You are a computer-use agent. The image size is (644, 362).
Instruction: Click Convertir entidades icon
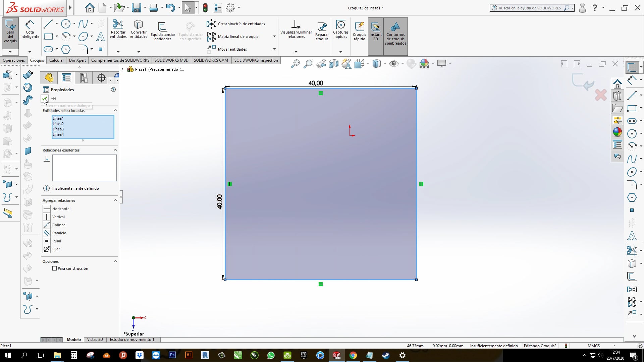[x=139, y=29]
